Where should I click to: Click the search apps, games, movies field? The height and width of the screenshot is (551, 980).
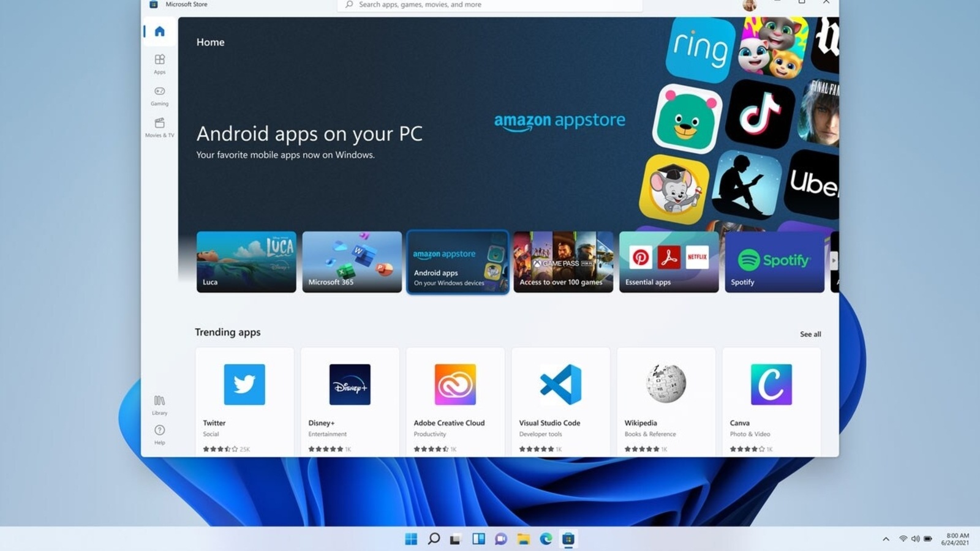490,5
